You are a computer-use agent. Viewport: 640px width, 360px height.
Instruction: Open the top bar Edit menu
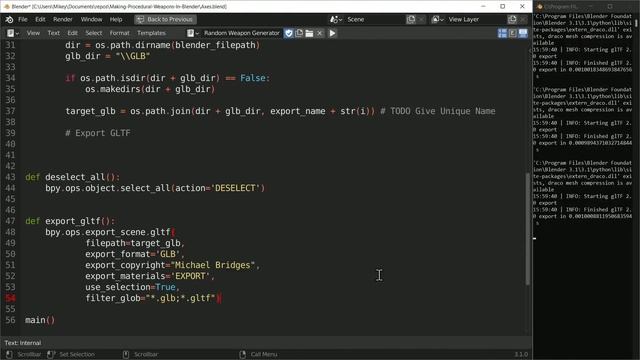coord(40,19)
